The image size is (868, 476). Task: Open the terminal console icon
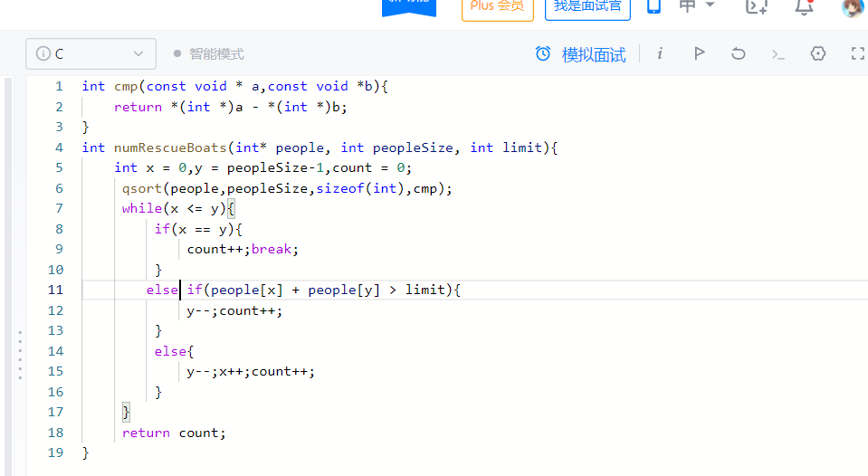point(778,54)
